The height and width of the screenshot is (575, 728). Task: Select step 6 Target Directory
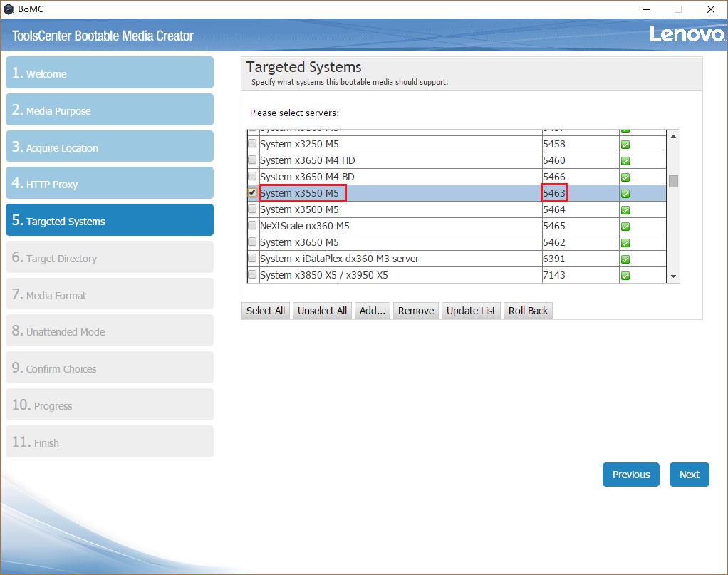coord(110,257)
